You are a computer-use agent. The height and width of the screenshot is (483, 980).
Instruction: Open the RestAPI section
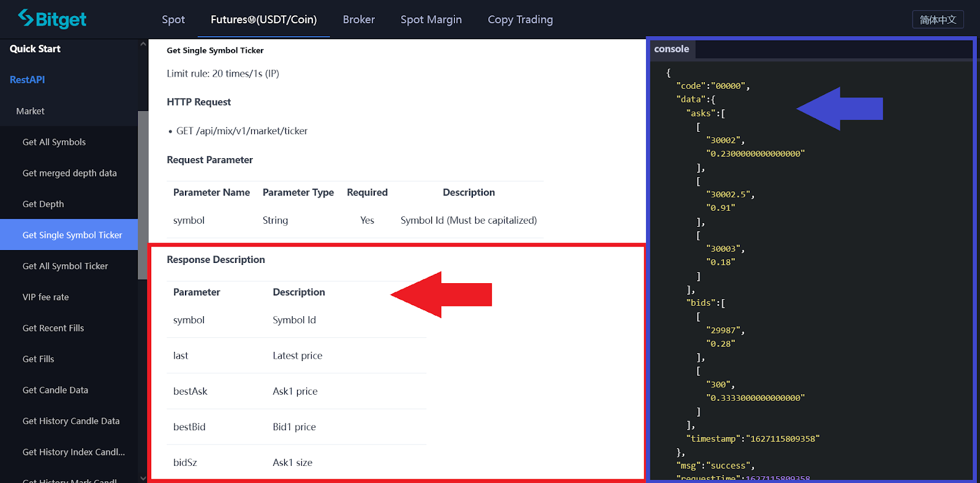pos(28,80)
